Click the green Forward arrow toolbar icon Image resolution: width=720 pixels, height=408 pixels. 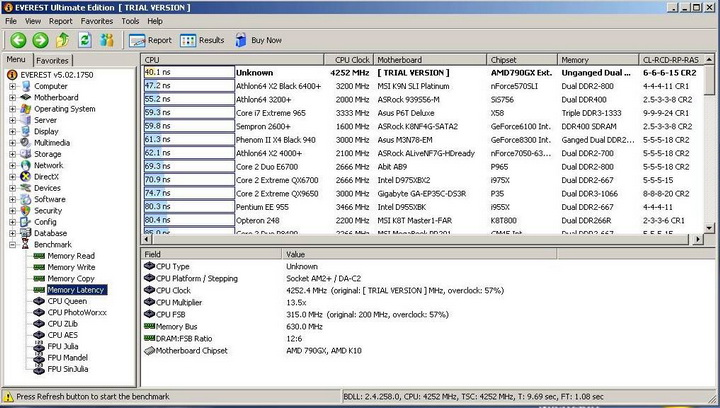[40, 40]
